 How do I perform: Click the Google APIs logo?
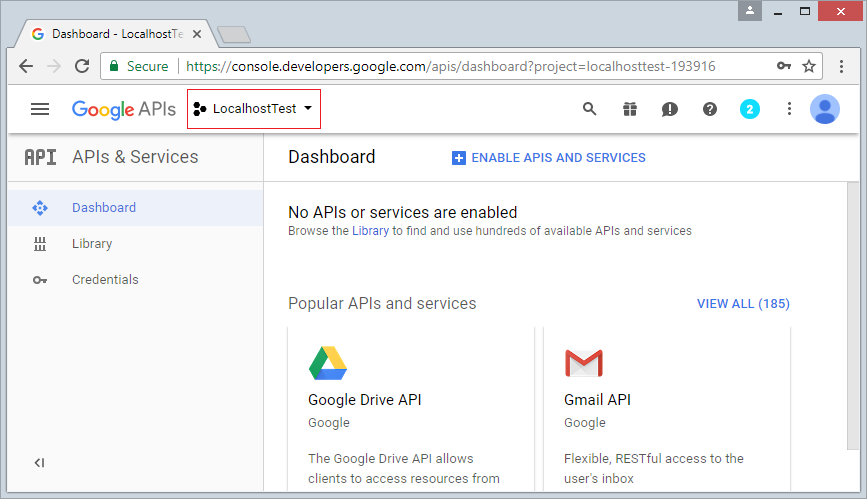click(124, 109)
